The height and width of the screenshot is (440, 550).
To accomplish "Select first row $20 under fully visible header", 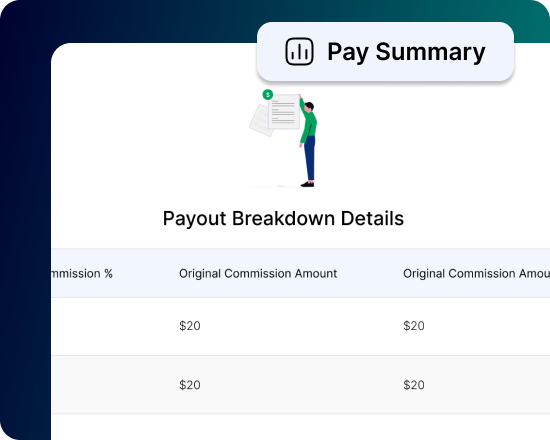I will [x=190, y=326].
